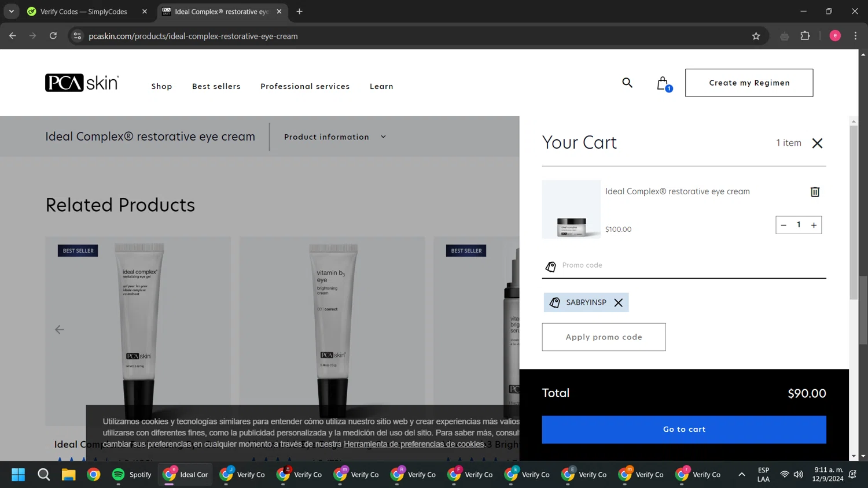Viewport: 868px width, 488px height.
Task: Open Spotify from the taskbar
Action: tap(131, 475)
